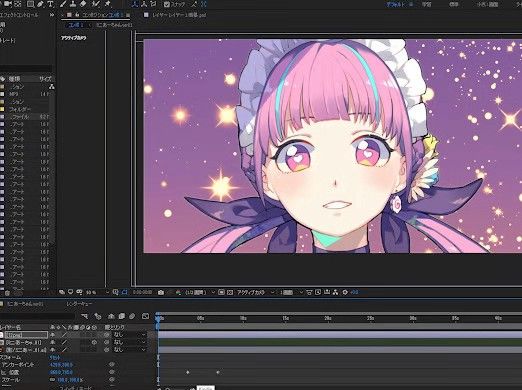Edit the first layer name field
This screenshot has height=390, width=522.
(x=26, y=335)
